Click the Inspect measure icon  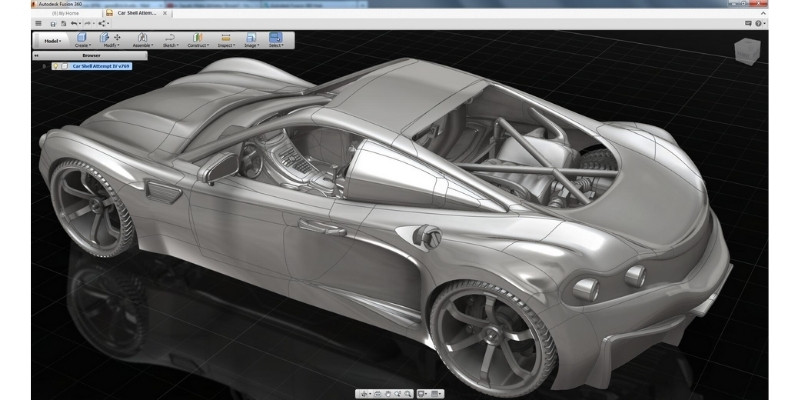[226, 37]
